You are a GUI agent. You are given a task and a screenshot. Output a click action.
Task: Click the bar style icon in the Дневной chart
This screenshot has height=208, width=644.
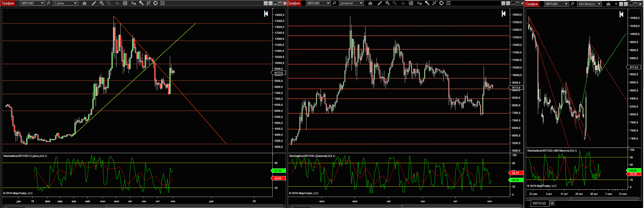pyautogui.click(x=370, y=3)
